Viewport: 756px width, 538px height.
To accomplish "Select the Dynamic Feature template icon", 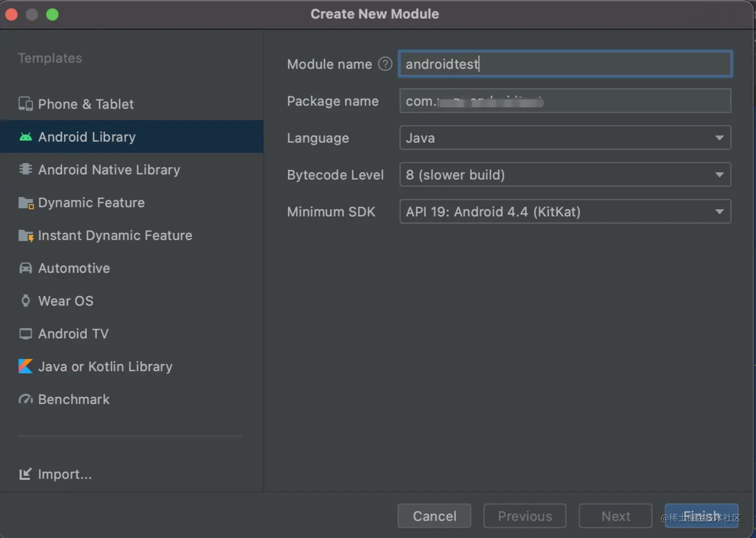I will pyautogui.click(x=25, y=203).
